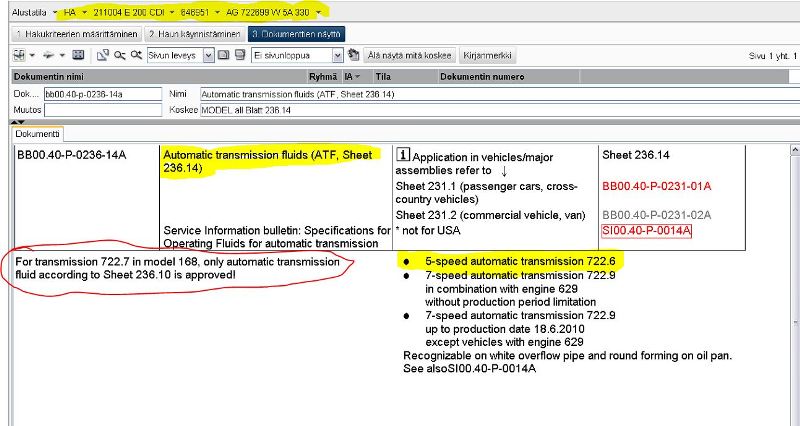
Task: Open the 'Sivun leveys' zoom dropdown
Action: pos(208,55)
